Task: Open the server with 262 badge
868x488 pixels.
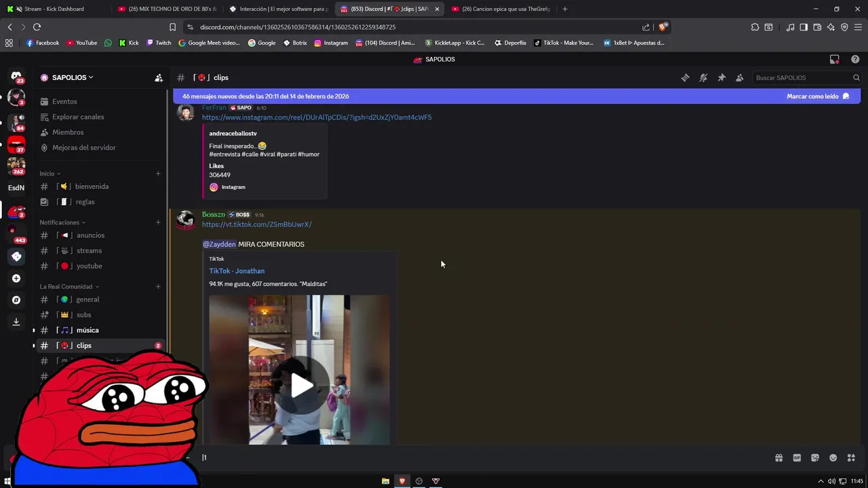Action: click(x=16, y=165)
